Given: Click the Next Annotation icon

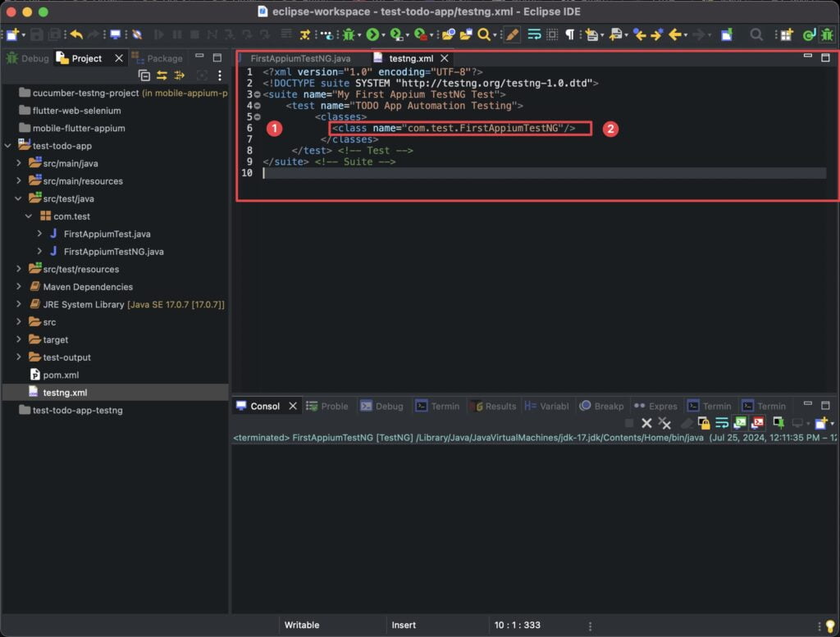Looking at the screenshot, I should [591, 34].
